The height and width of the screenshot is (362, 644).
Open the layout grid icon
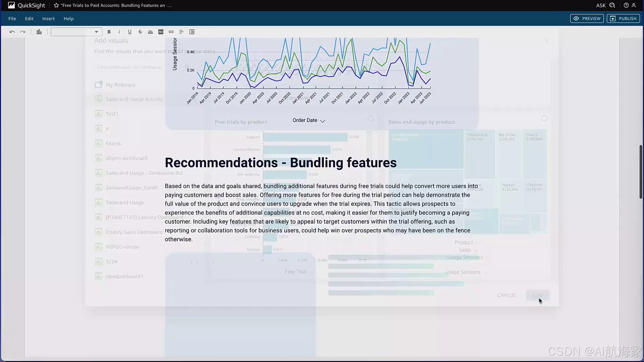192,32
